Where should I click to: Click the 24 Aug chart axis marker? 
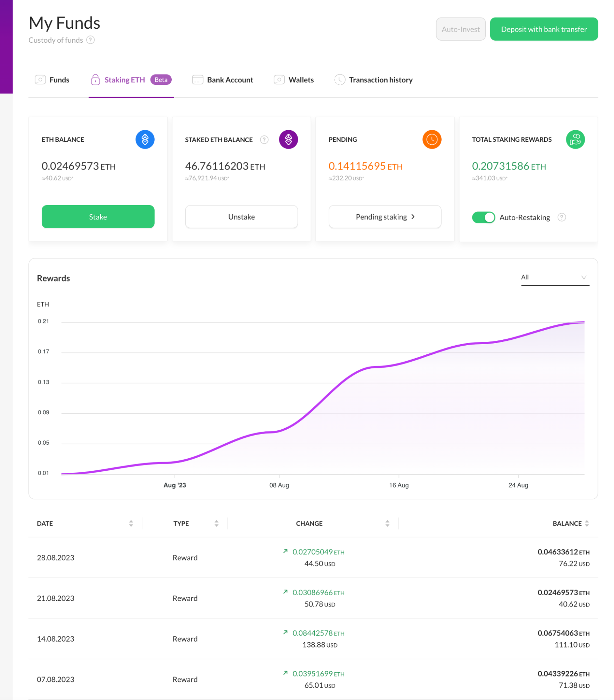[x=518, y=485]
